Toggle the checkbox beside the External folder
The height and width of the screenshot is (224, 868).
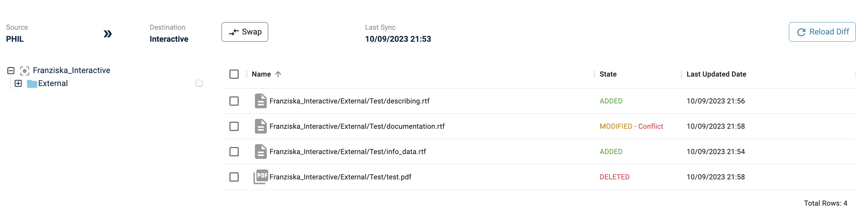click(x=199, y=83)
